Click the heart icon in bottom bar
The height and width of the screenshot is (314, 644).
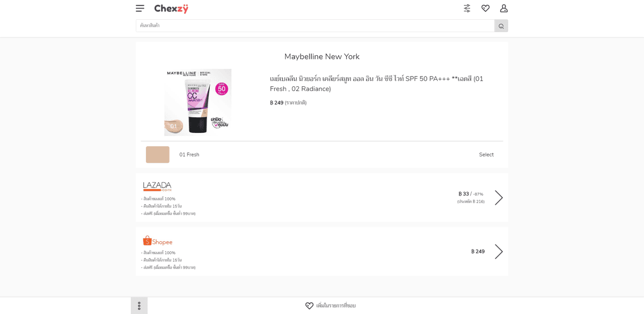(309, 305)
